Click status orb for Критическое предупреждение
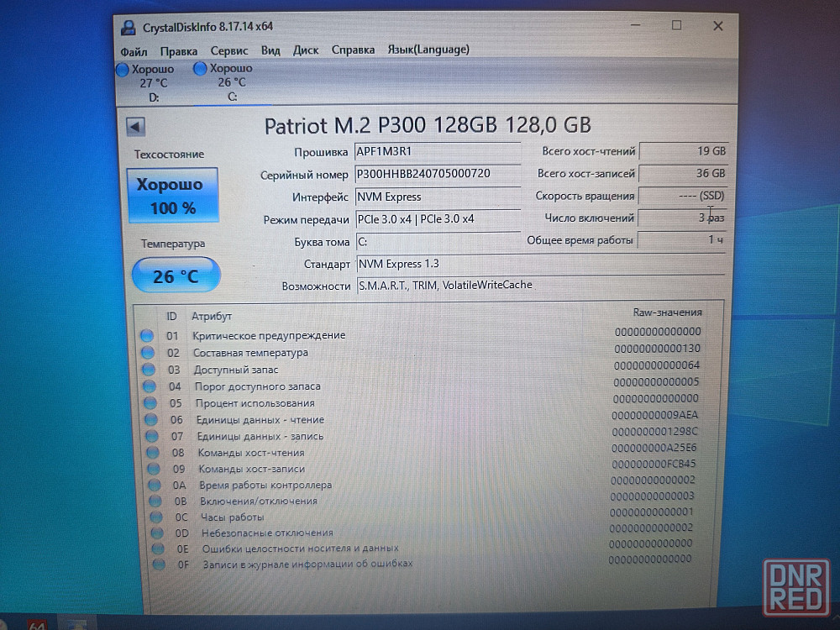The image size is (840, 630). coord(148,335)
